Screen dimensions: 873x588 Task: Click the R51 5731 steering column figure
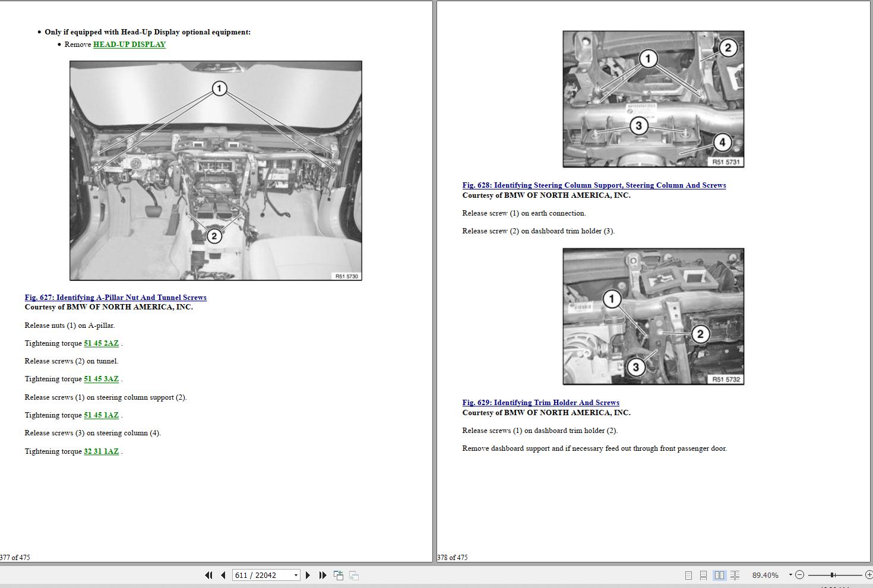tap(653, 99)
